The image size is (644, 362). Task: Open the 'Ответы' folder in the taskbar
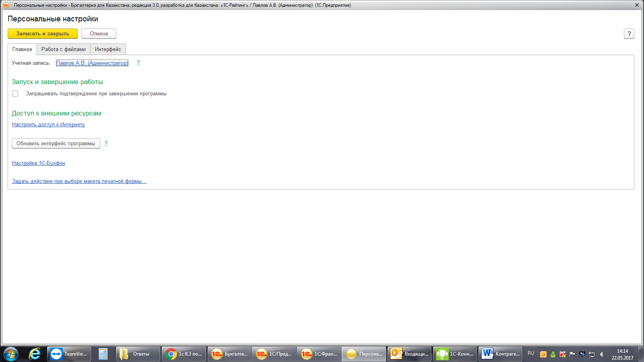(x=138, y=354)
